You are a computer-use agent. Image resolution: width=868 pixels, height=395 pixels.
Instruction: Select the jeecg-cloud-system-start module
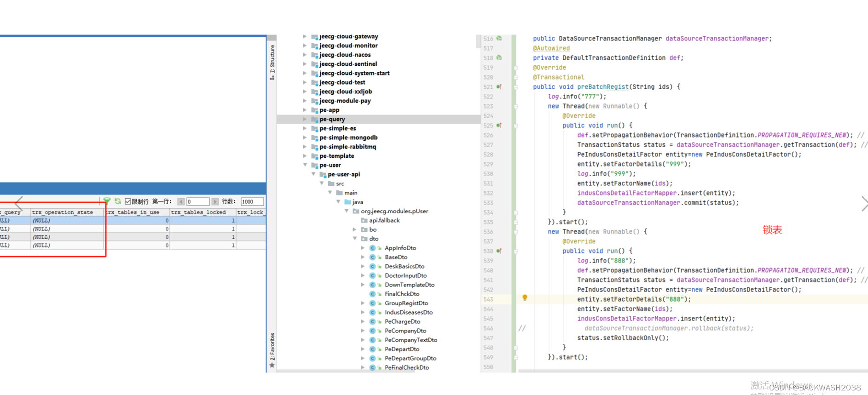pyautogui.click(x=354, y=73)
